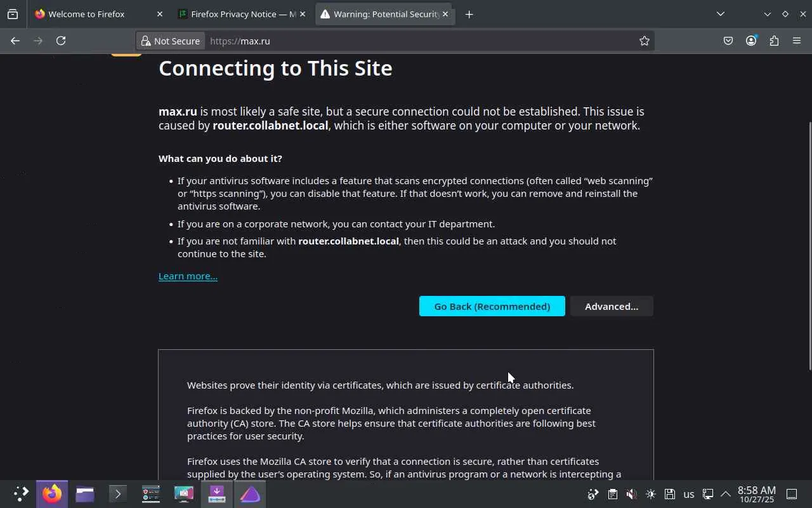The width and height of the screenshot is (812, 508).
Task: Open the Not Secure site information panel
Action: point(170,41)
